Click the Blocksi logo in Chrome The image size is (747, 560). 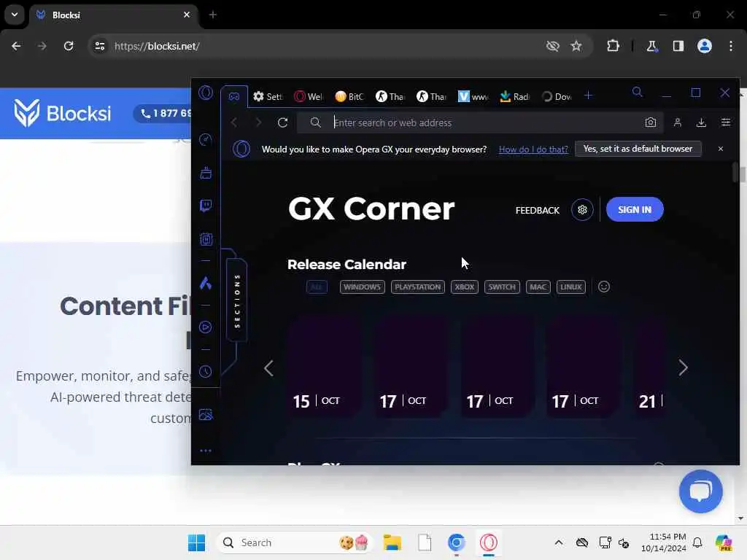63,113
